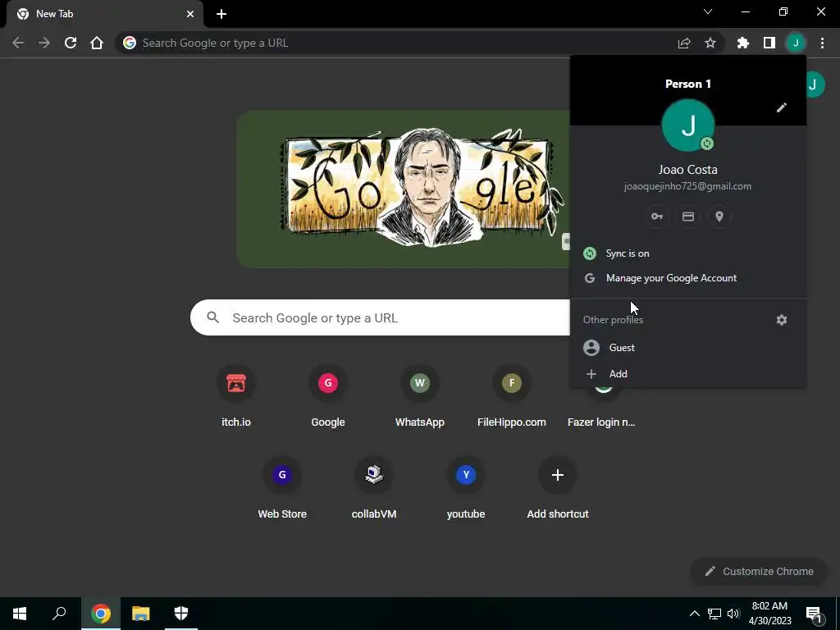Image resolution: width=840 pixels, height=630 pixels.
Task: Open the home page via the house icon
Action: (x=97, y=43)
